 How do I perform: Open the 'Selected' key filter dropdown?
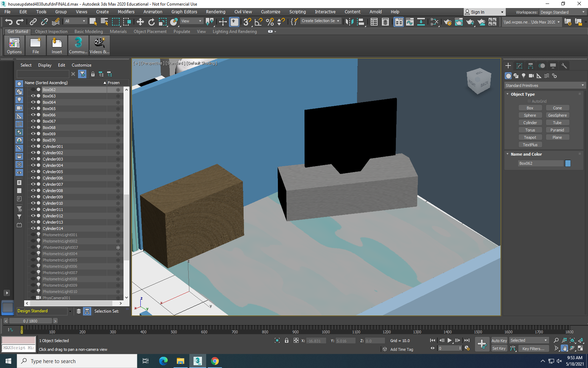click(529, 340)
